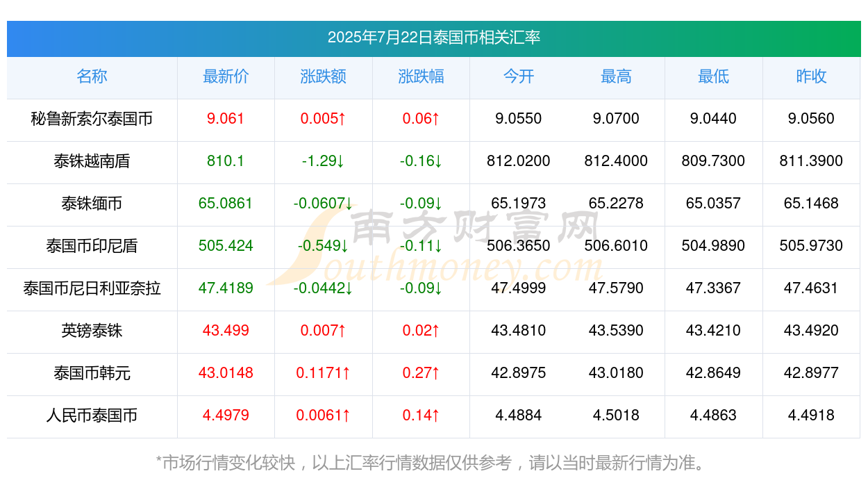Click opening value 42.8975

(519, 373)
